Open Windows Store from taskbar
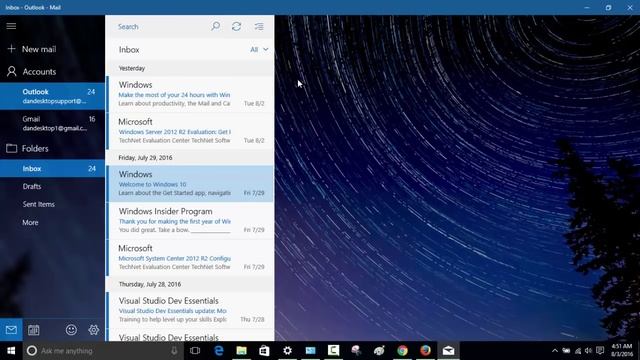The width and height of the screenshot is (640, 360). point(264,351)
